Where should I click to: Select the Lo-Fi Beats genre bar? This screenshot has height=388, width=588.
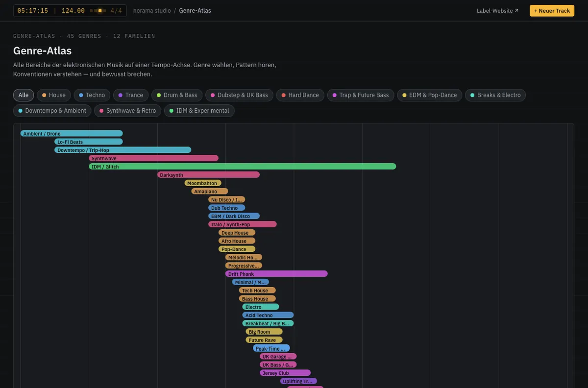click(89, 142)
